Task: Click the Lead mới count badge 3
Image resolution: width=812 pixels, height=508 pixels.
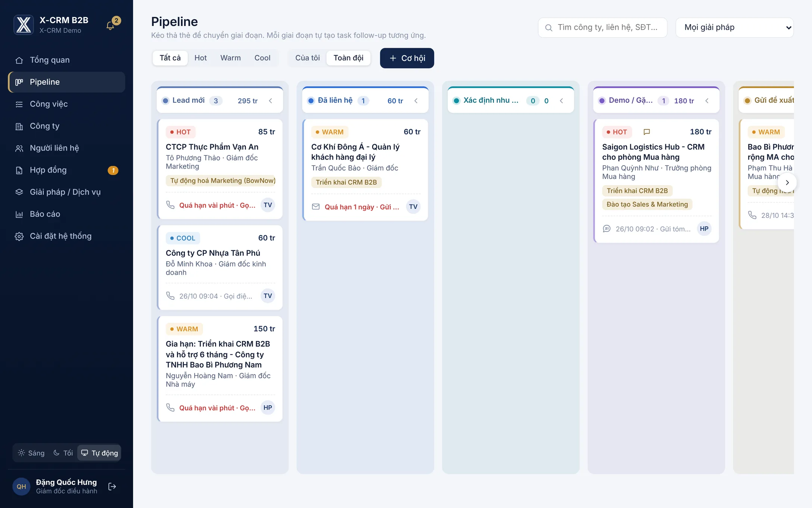Action: click(216, 101)
